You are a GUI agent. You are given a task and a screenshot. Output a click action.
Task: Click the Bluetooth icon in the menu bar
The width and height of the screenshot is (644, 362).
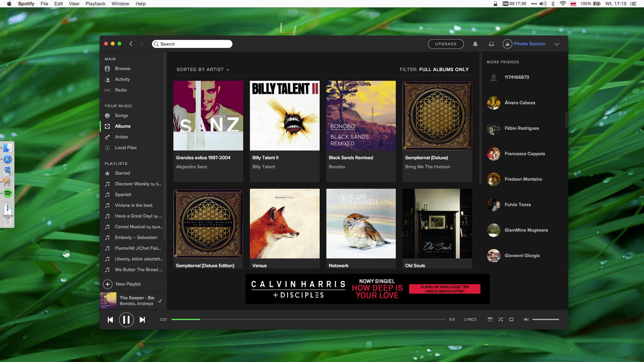(553, 4)
